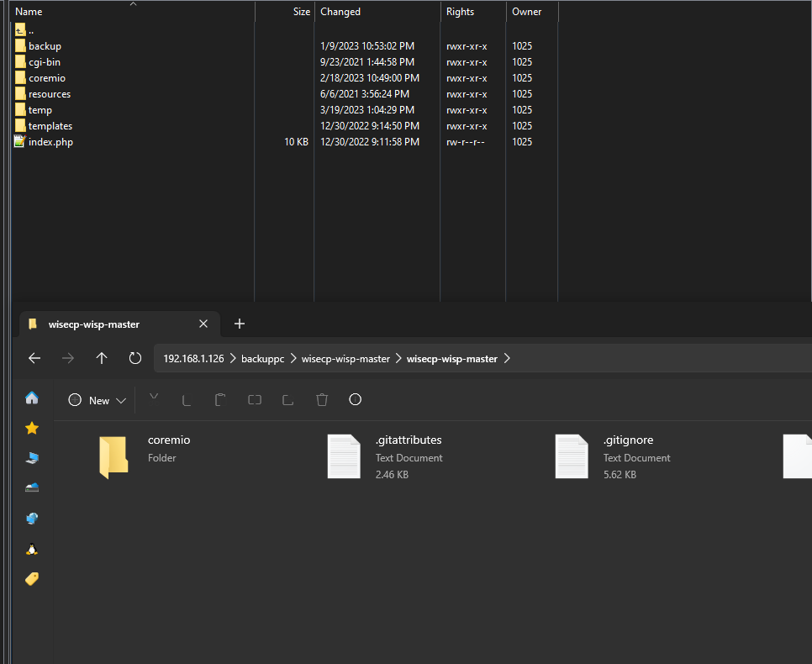Click the rw-r--r-- rights of index.php
812x664 pixels.
[x=466, y=142]
